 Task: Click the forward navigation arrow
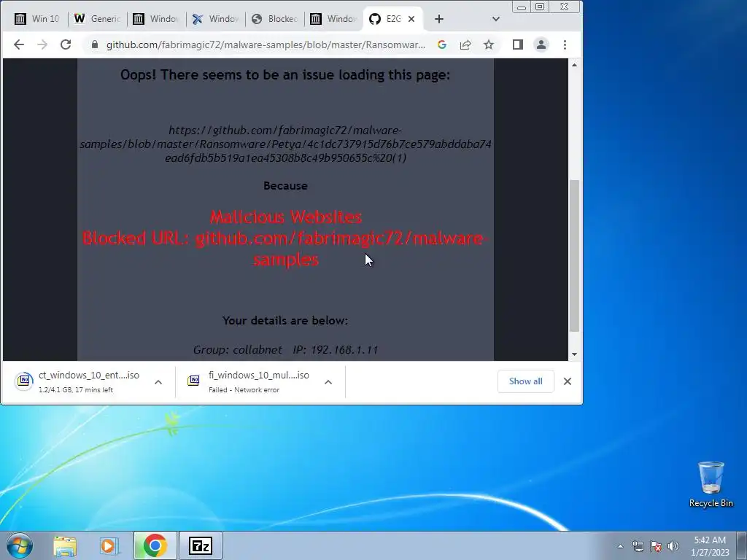point(42,44)
